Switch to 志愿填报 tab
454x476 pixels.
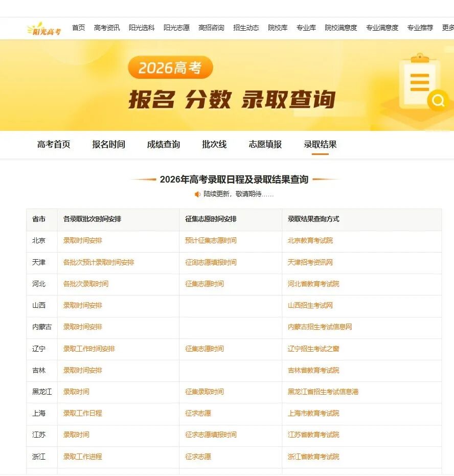pos(265,144)
